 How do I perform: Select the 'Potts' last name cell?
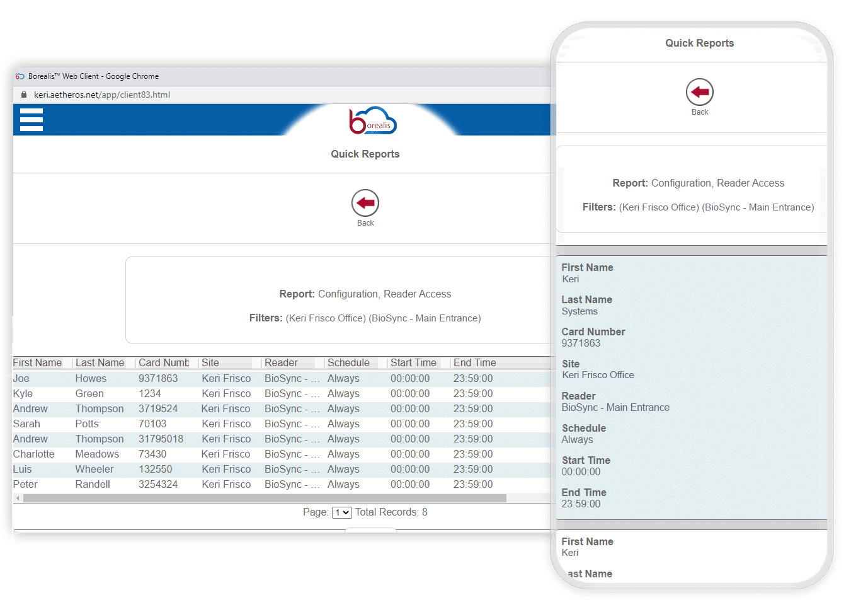(x=87, y=424)
